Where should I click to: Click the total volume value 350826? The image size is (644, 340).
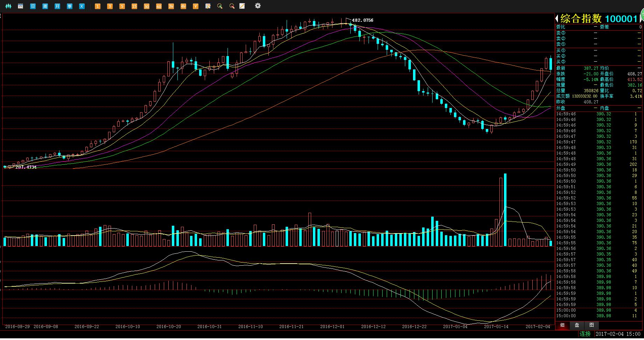point(591,91)
